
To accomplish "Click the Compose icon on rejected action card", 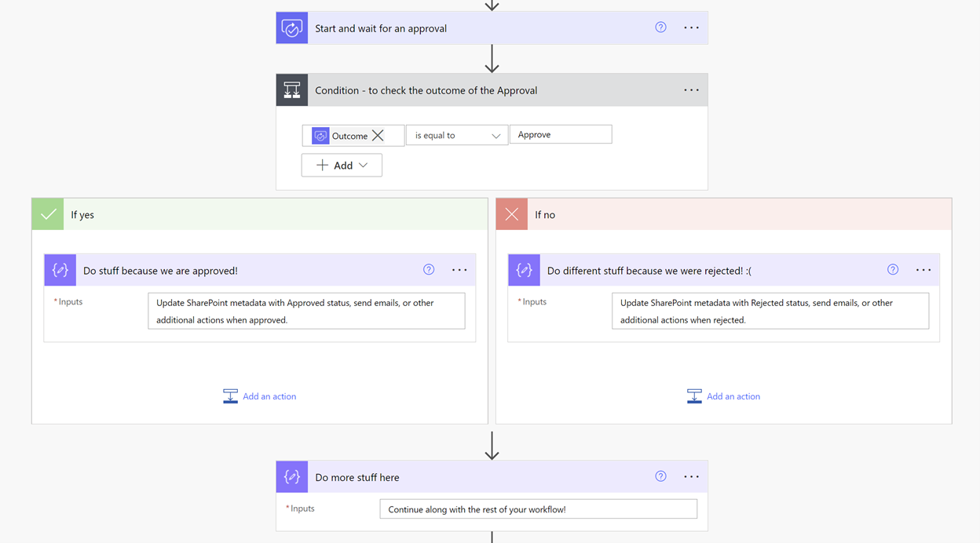I will pos(524,269).
